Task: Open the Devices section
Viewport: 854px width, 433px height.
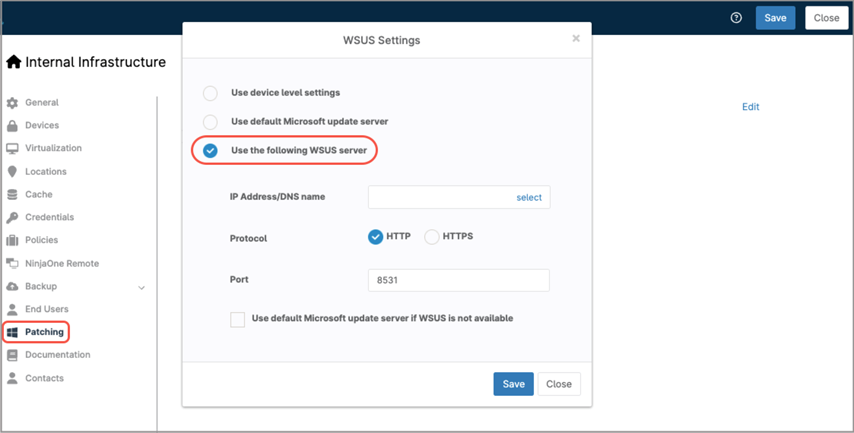Action: click(42, 125)
